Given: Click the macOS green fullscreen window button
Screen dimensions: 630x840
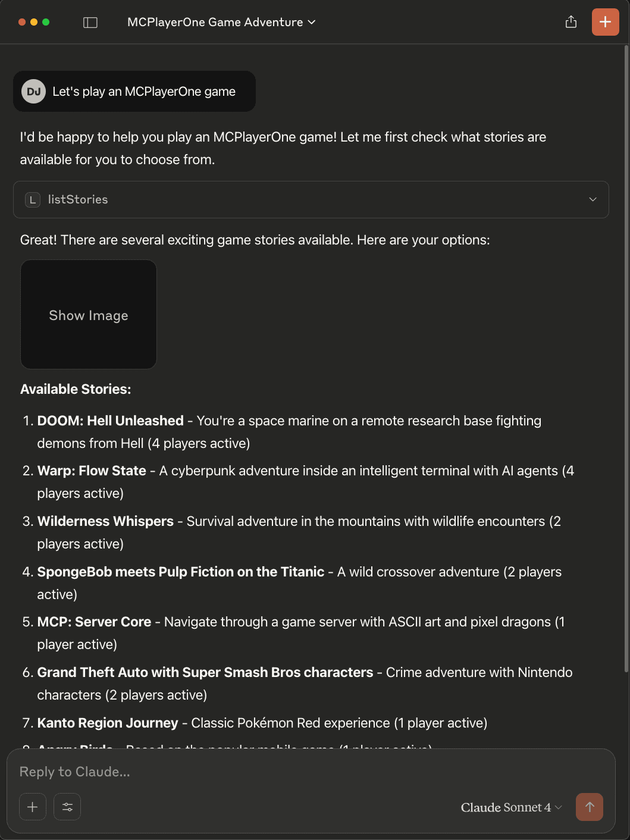Looking at the screenshot, I should [46, 22].
